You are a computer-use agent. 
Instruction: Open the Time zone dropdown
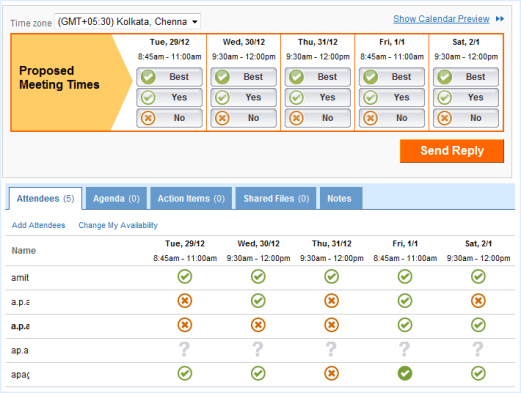128,22
